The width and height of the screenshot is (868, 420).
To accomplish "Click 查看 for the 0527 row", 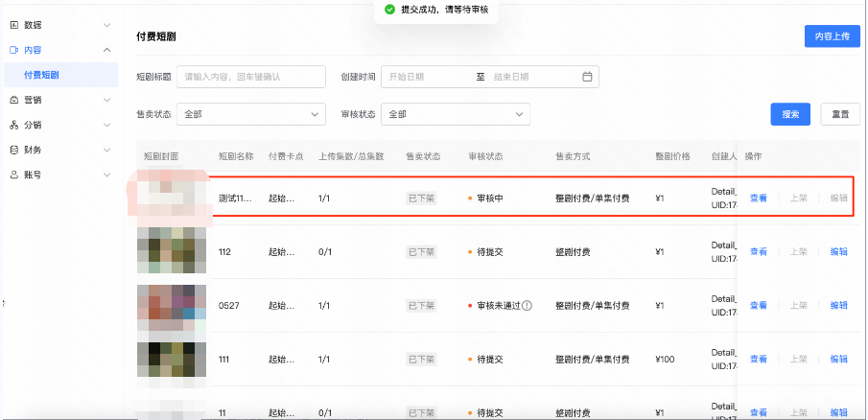I will 759,306.
